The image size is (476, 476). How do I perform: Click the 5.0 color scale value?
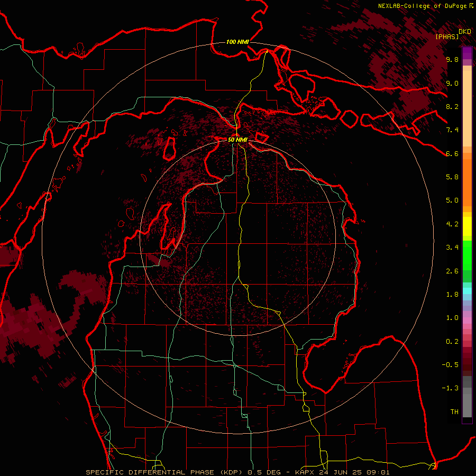tap(452, 200)
